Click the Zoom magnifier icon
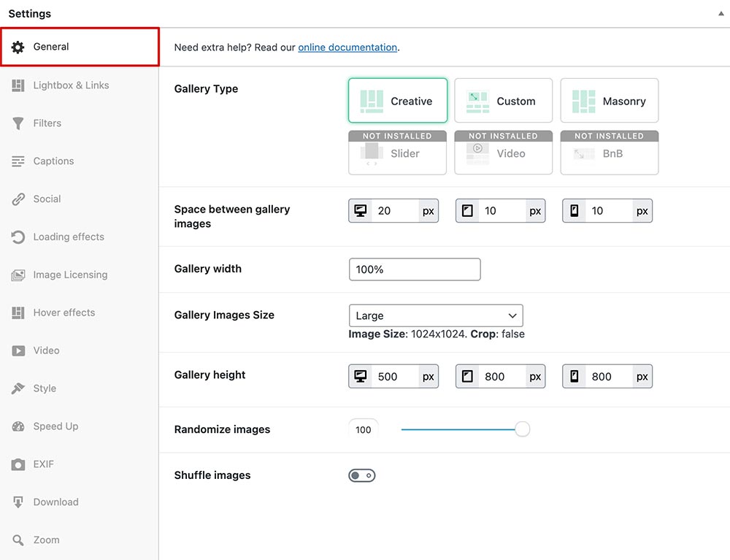The height and width of the screenshot is (560, 730). click(x=18, y=540)
